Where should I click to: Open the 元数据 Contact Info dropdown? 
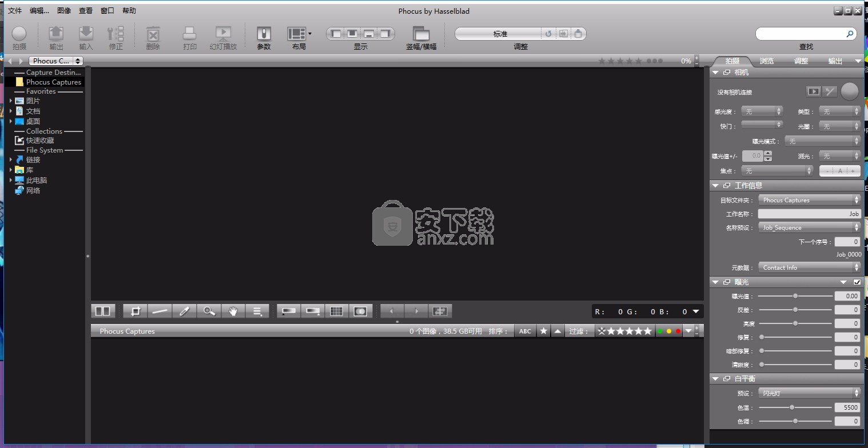tap(809, 267)
